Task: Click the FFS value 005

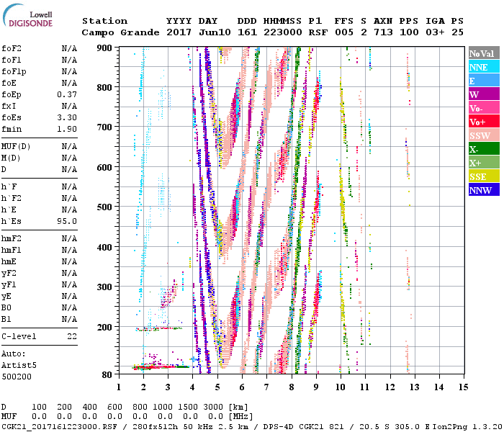Action: coord(344,32)
